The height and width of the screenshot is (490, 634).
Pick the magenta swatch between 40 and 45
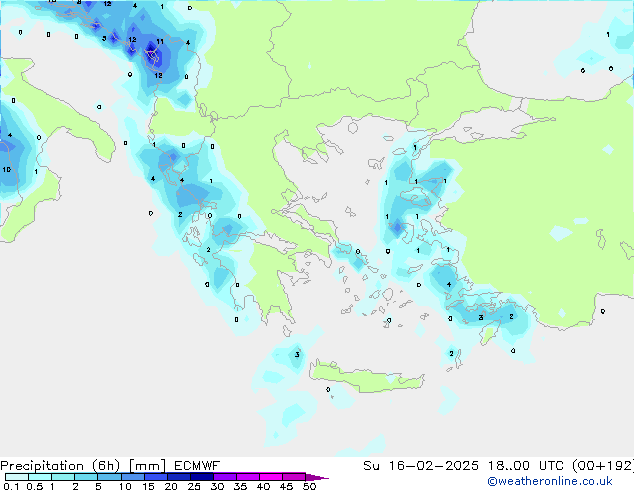pyautogui.click(x=274, y=477)
